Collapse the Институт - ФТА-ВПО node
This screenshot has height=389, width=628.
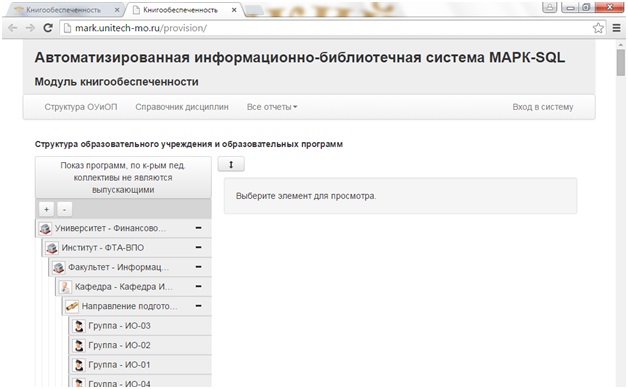(x=198, y=248)
